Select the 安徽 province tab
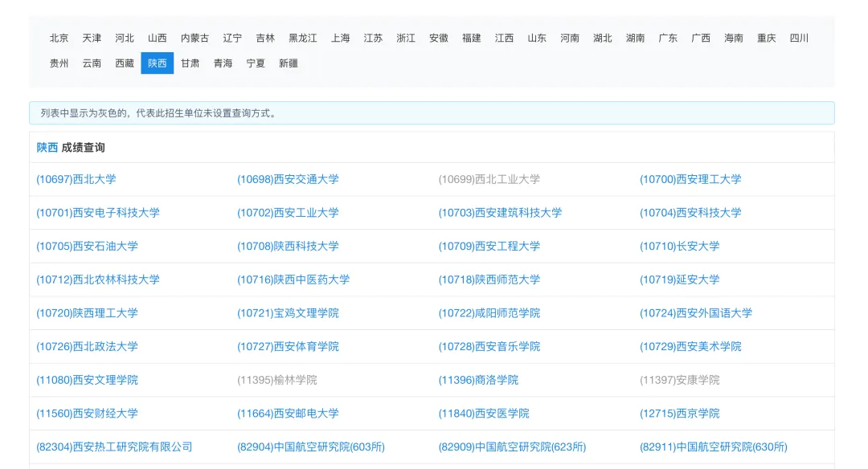Screen dimensions: 868x469 pos(439,39)
